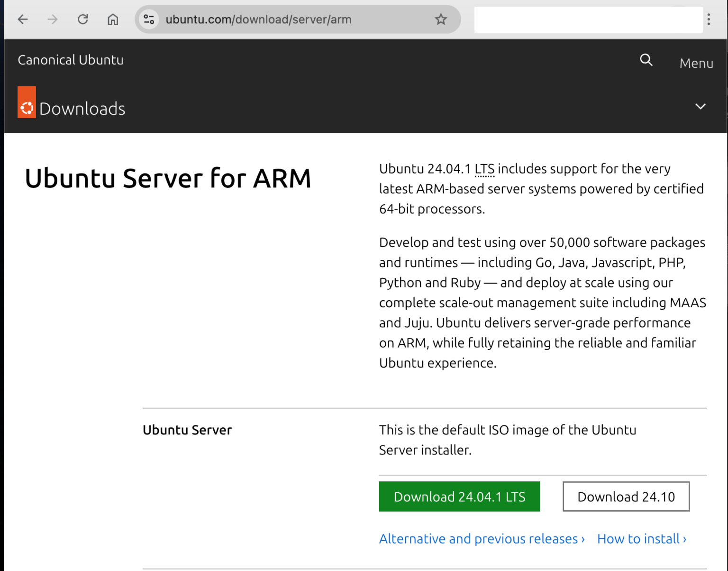Screen dimensions: 728x571
Task: Bookmark this page with the star icon
Action: point(441,19)
